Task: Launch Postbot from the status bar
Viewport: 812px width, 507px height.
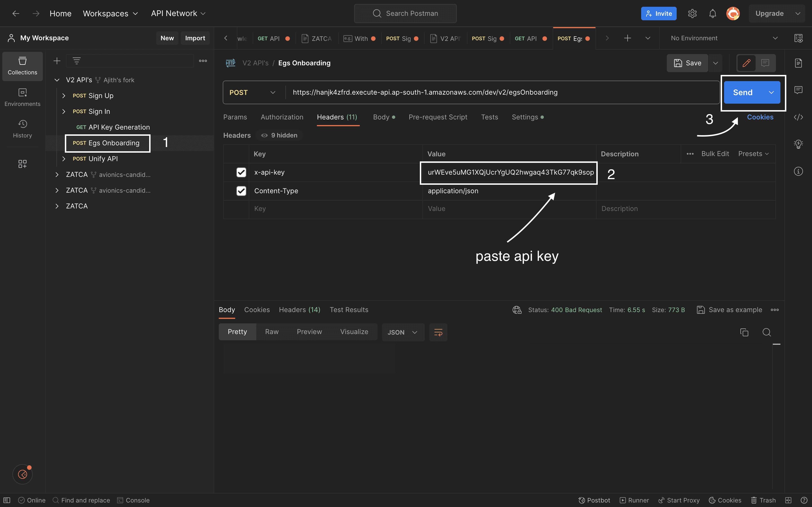Action: [x=594, y=500]
